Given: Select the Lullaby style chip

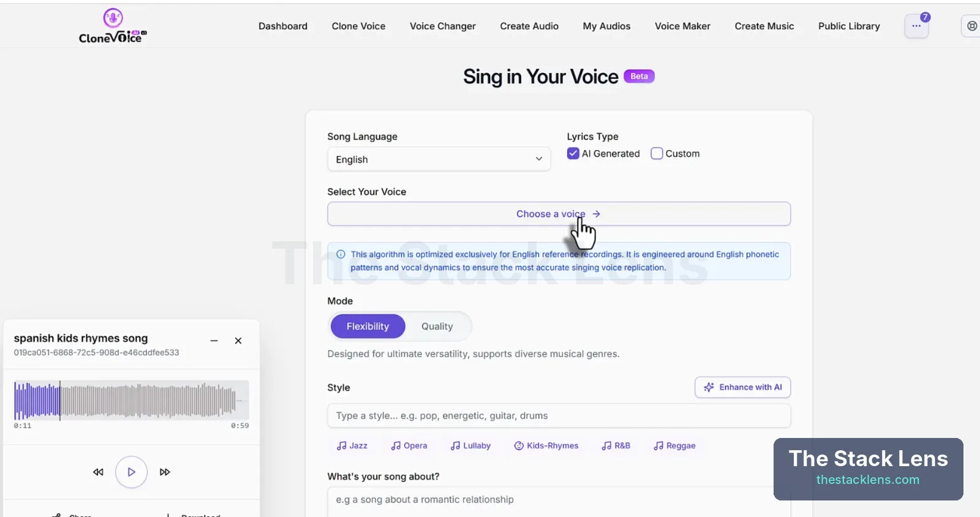Looking at the screenshot, I should (x=470, y=445).
